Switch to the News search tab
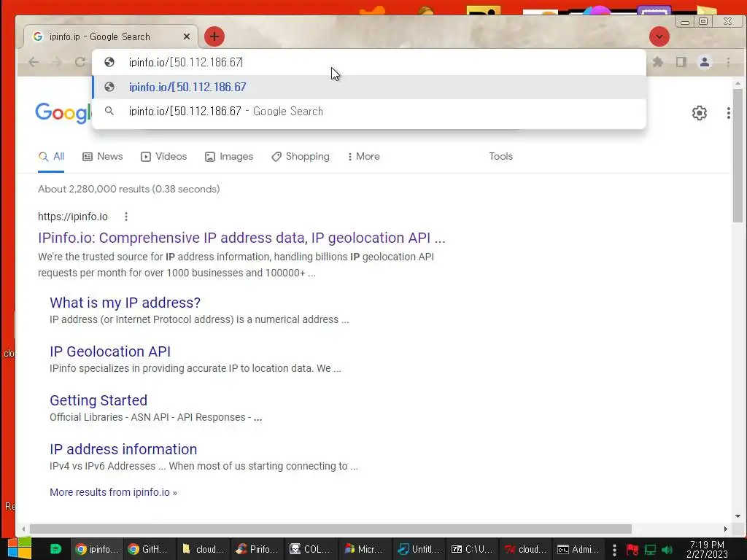The height and width of the screenshot is (560, 747). 103,157
